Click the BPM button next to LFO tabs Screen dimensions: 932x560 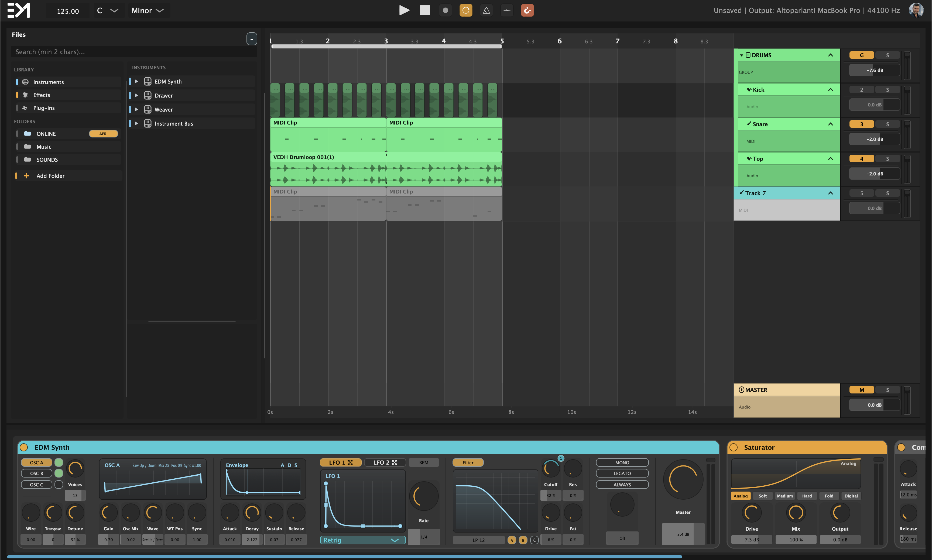coord(424,462)
